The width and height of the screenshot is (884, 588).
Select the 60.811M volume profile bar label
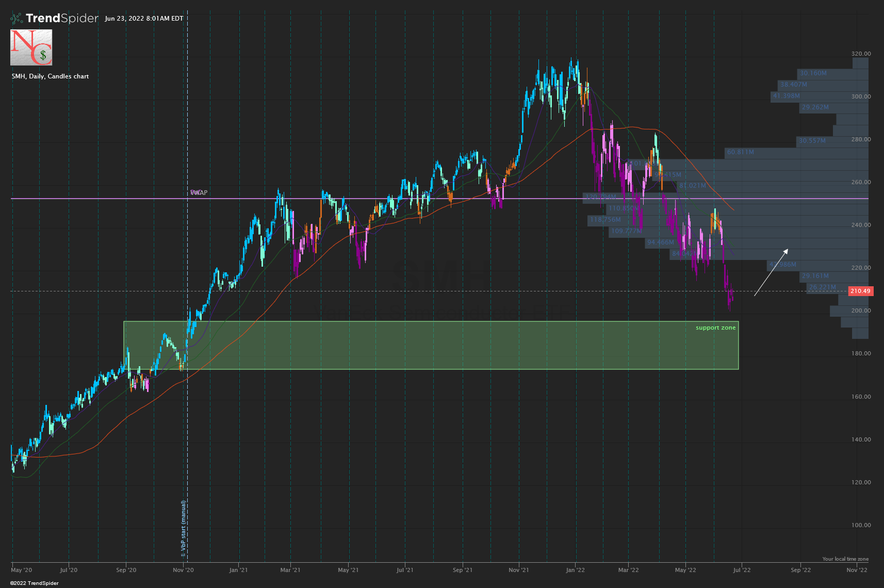point(740,152)
